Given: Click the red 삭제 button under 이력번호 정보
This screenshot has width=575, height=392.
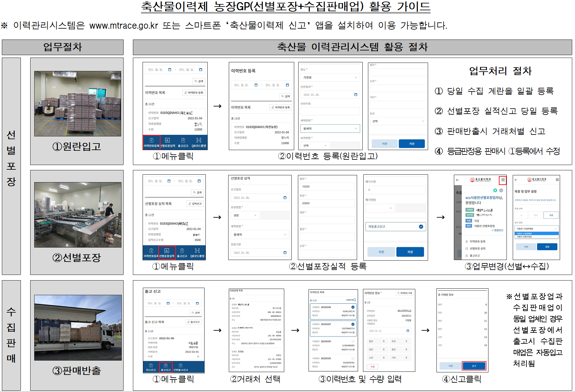Looking at the screenshot, I should pos(372,366).
